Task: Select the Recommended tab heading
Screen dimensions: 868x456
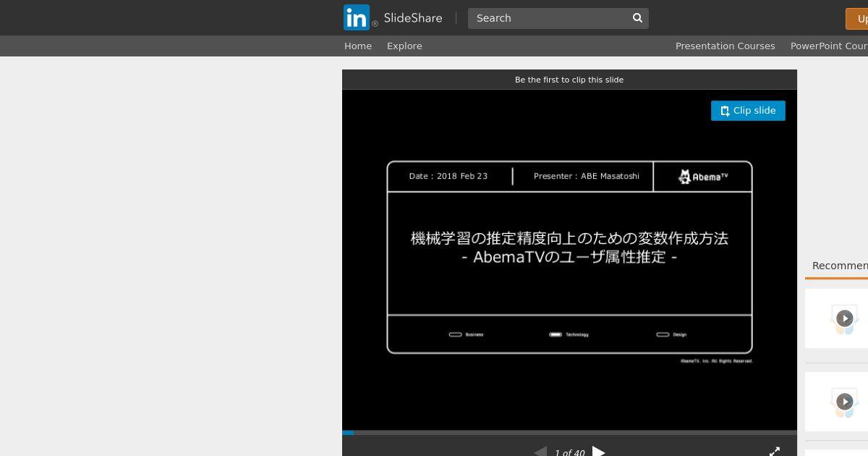Action: [x=839, y=266]
